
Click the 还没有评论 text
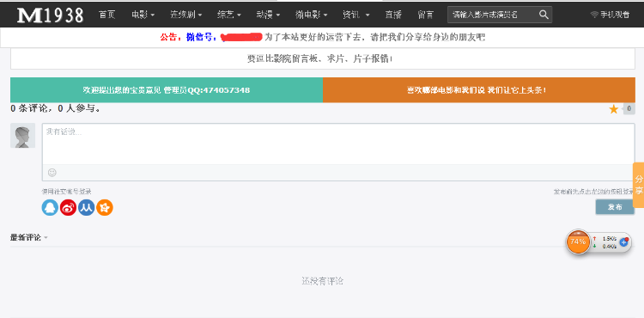coord(322,281)
